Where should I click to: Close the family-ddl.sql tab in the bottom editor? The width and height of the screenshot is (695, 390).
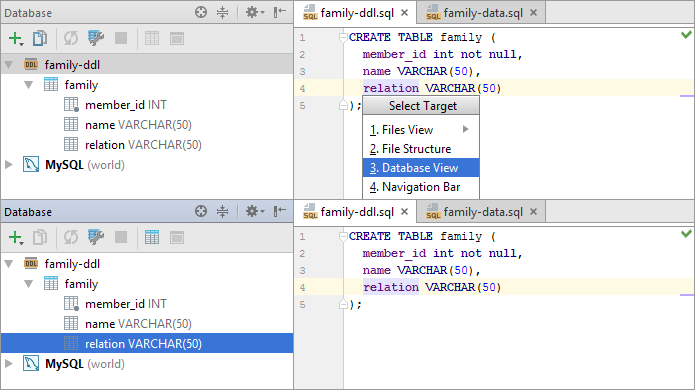tap(404, 212)
